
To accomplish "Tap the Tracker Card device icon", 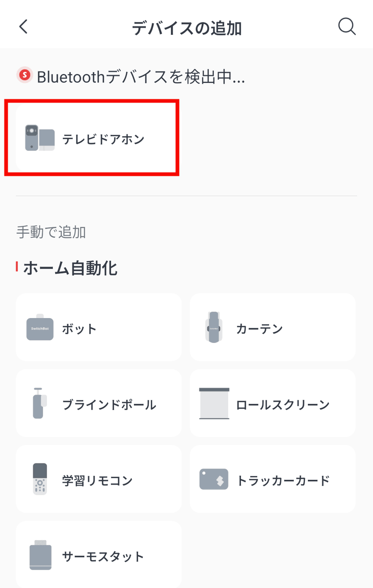I will pyautogui.click(x=214, y=480).
